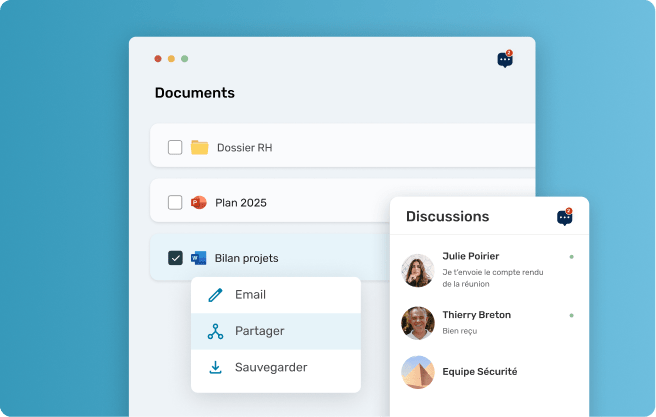Select Email from the context menu
656x417 pixels.
(x=250, y=295)
